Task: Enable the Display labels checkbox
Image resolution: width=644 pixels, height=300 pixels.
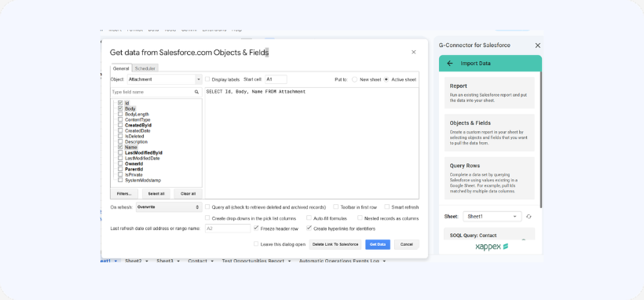Action: [207, 79]
